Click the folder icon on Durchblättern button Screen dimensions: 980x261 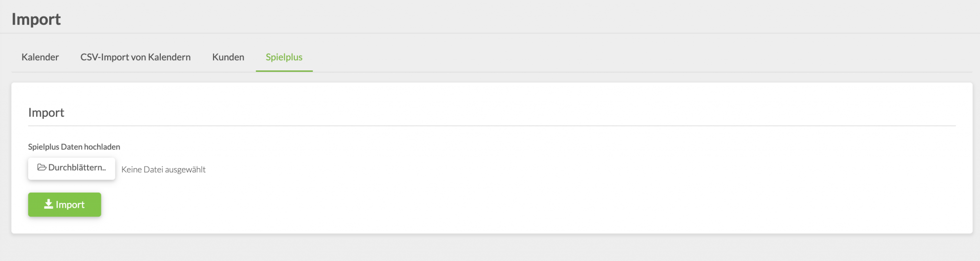click(x=42, y=168)
